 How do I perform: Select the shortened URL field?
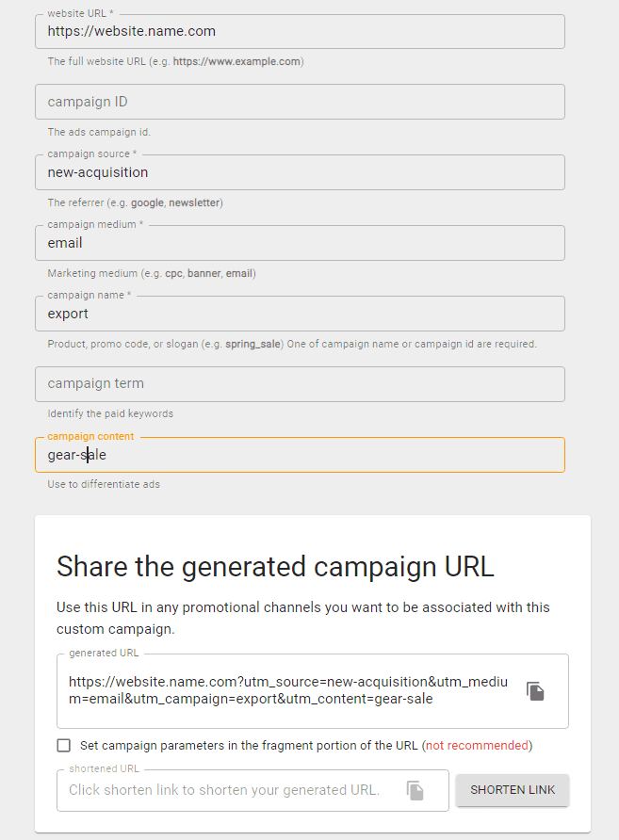click(x=226, y=790)
